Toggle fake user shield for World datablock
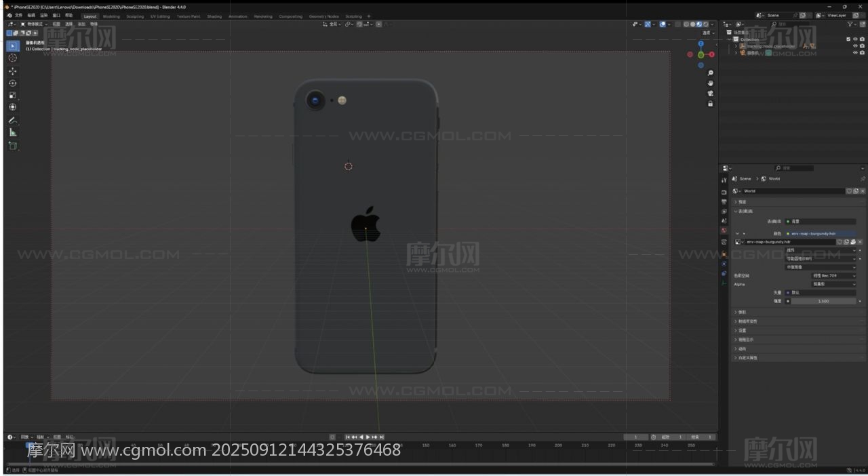The image size is (868, 476). point(848,191)
